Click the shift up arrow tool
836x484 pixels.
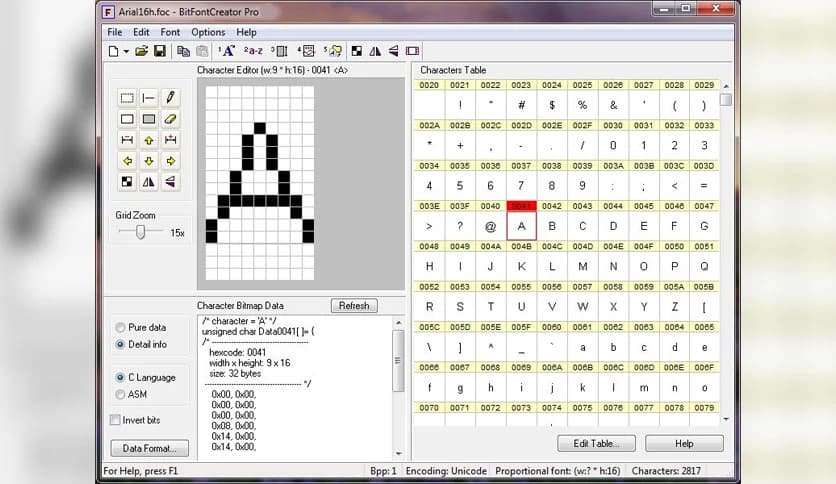click(x=149, y=140)
